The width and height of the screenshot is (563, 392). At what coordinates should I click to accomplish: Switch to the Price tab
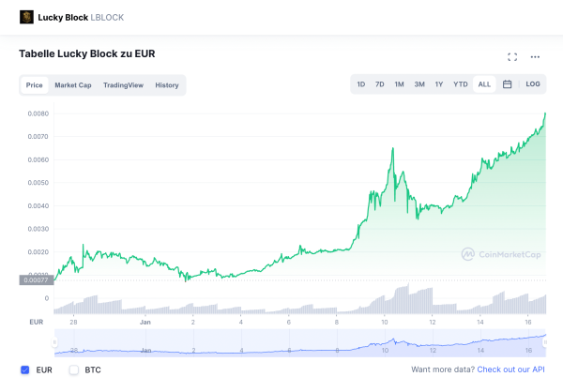[35, 85]
